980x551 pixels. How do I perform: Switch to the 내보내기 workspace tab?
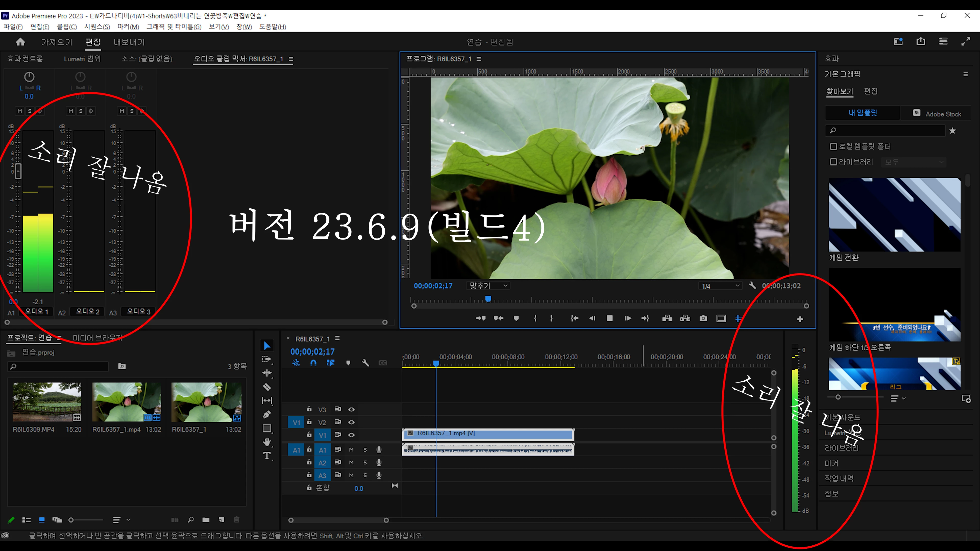(x=129, y=42)
